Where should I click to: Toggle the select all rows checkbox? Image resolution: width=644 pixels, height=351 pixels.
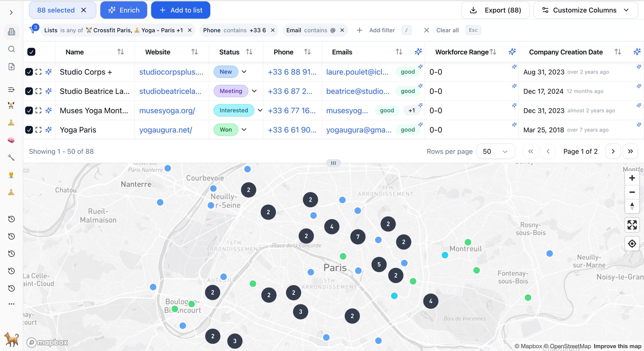(x=31, y=52)
